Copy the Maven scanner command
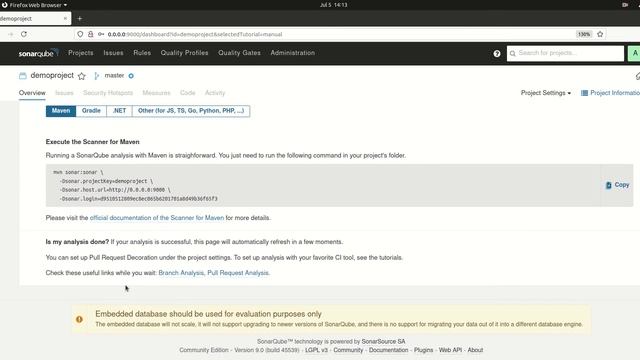The width and height of the screenshot is (640, 360). (617, 185)
